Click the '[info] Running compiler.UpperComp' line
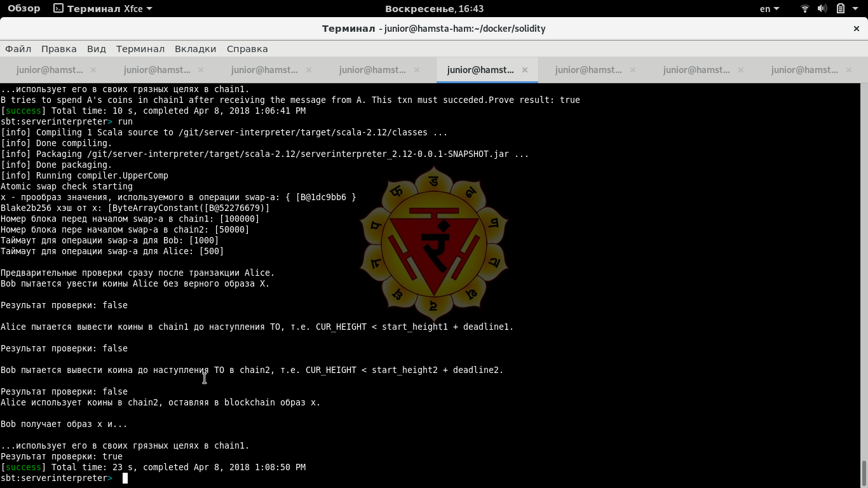The image size is (868, 488). click(85, 175)
